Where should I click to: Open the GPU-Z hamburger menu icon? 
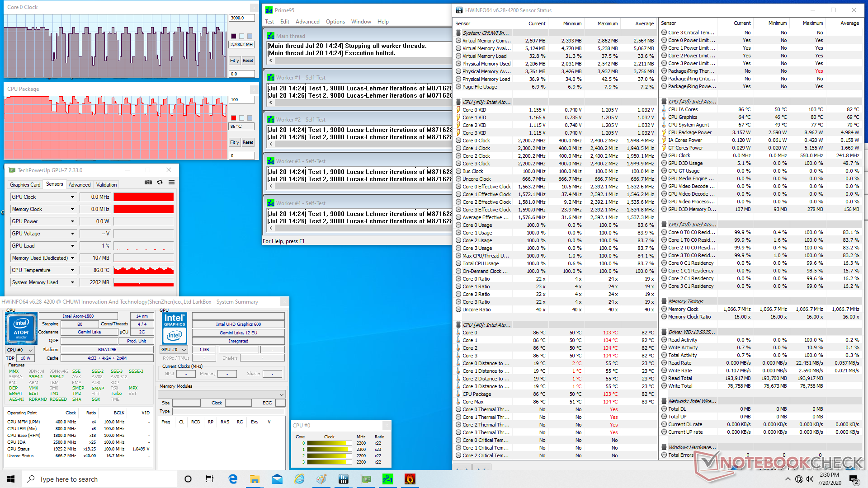tap(172, 182)
